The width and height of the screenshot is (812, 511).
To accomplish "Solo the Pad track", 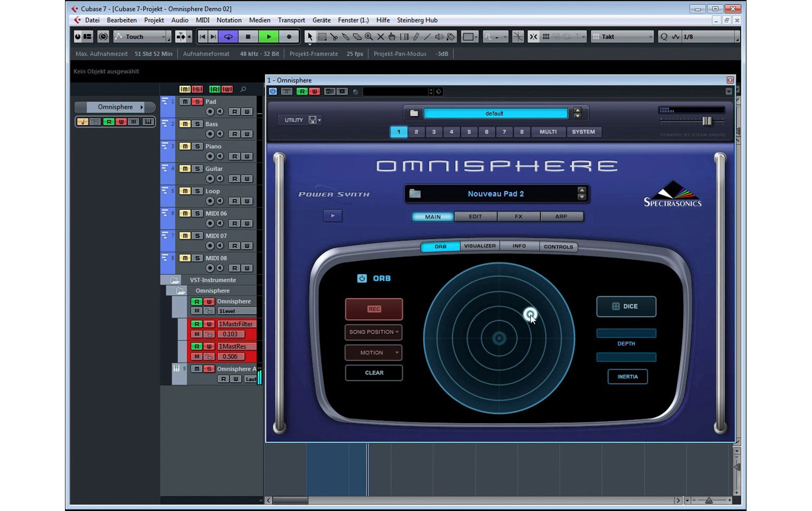I will click(x=197, y=101).
